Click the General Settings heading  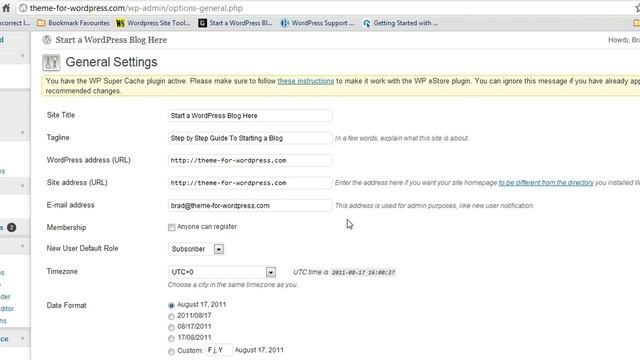tap(111, 62)
